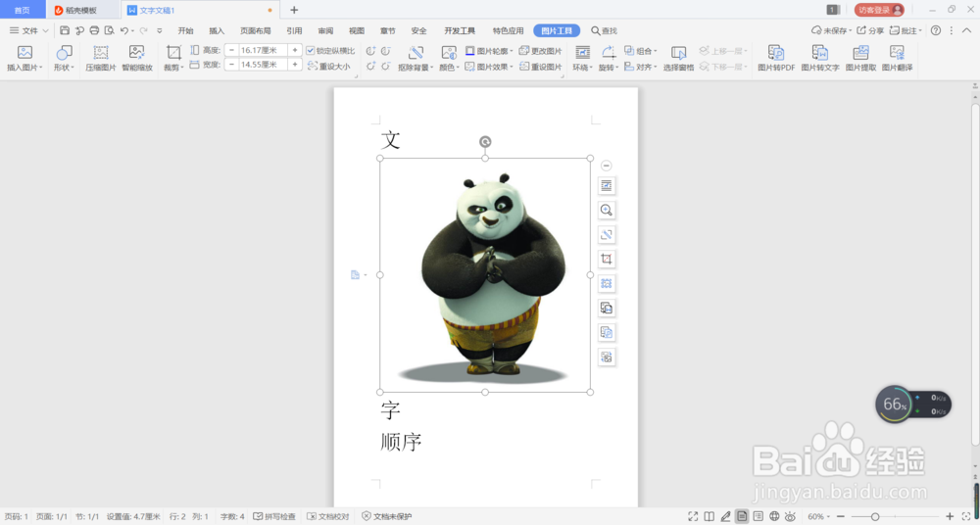The width and height of the screenshot is (980, 525).
Task: Click zoom out minus button in status bar
Action: pos(843,516)
